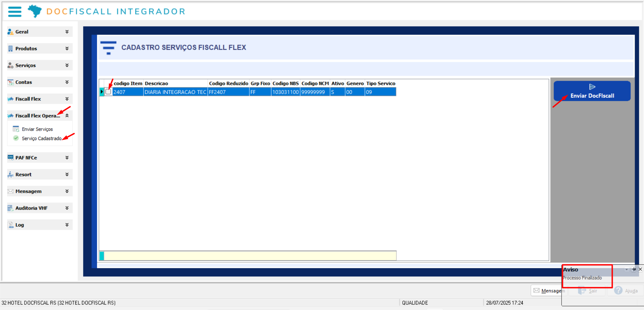Click the Fiscall Flex Opera... section icon
This screenshot has height=310, width=644.
pos(10,116)
